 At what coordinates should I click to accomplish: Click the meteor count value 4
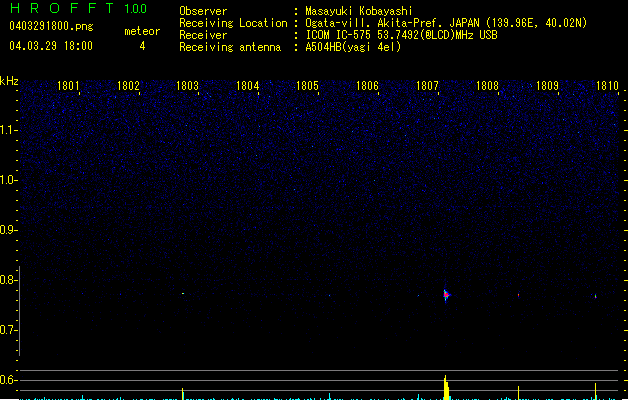(x=141, y=46)
